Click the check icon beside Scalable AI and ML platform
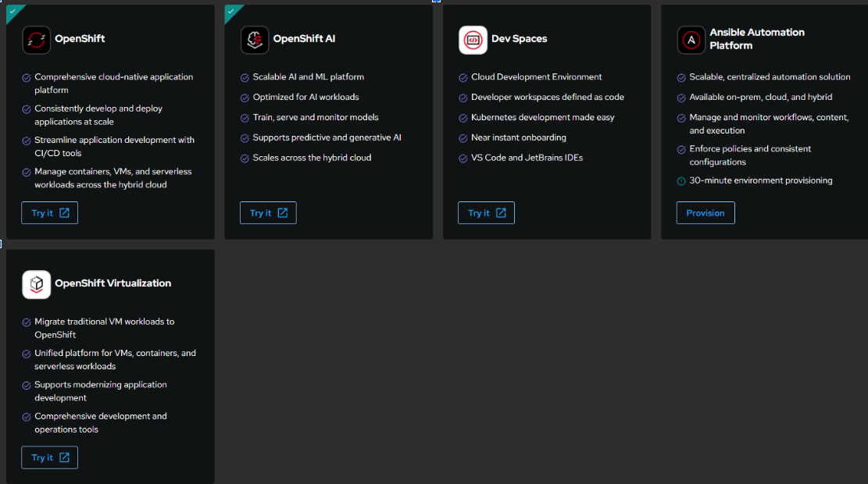Screen dimensions: 868x484 pos(245,77)
